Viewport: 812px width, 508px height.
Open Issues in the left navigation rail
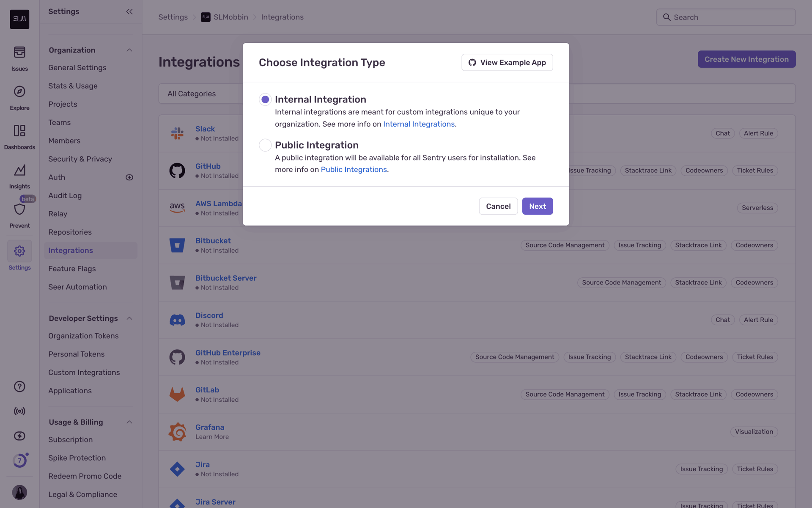(19, 58)
